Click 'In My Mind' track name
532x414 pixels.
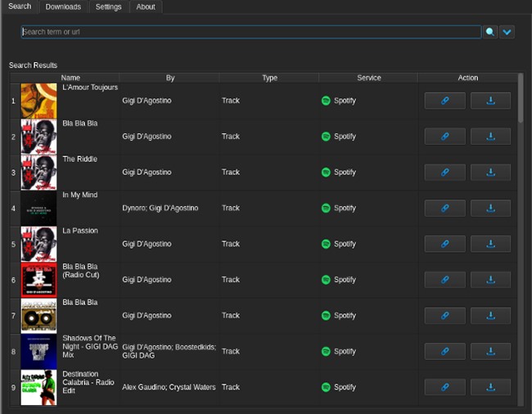[79, 195]
